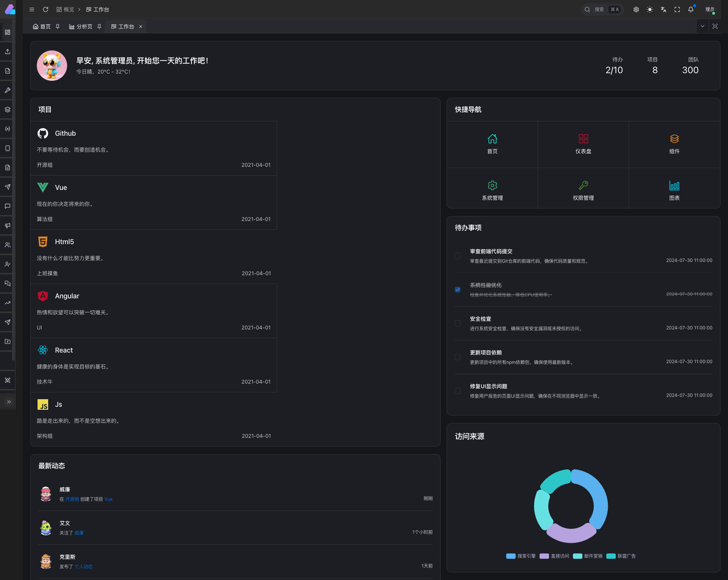Open the preferences gear icon in header

click(x=636, y=9)
